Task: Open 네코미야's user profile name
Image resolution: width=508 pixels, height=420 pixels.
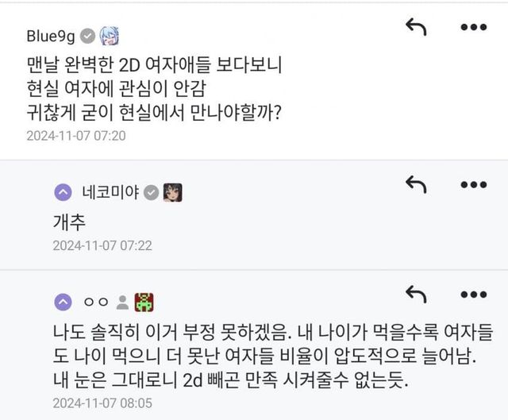Action: coord(110,191)
